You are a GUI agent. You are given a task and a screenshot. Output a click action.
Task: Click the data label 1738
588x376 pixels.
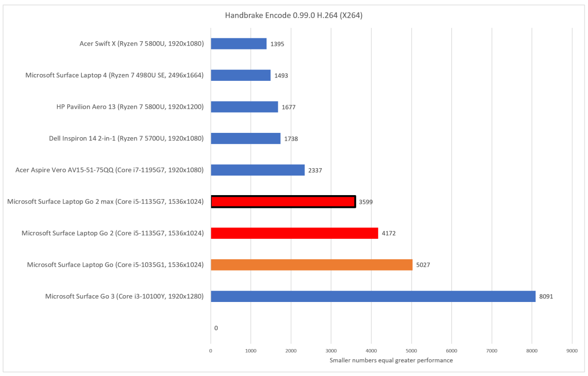click(291, 139)
